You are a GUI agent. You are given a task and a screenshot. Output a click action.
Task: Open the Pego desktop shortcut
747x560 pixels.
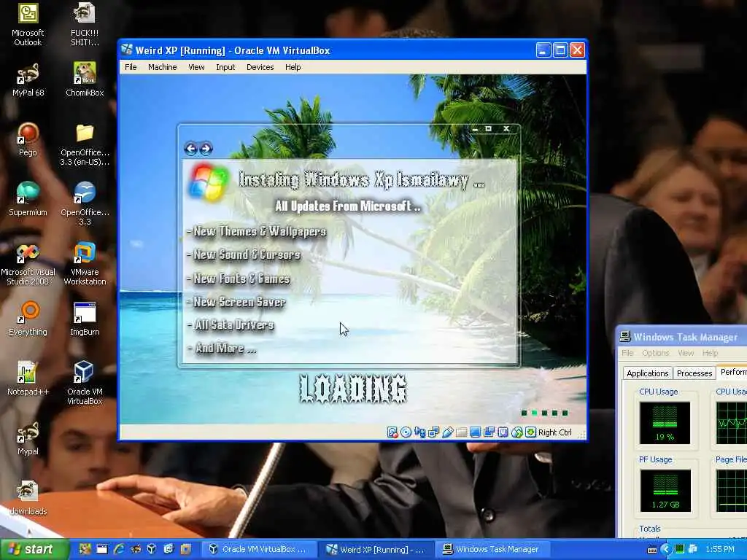(28, 140)
